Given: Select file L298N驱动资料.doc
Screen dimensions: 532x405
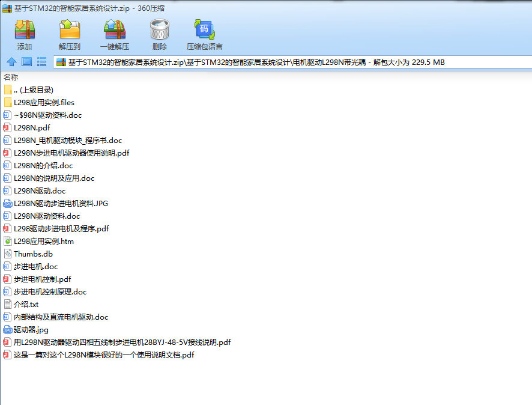Looking at the screenshot, I should (x=42, y=216).
